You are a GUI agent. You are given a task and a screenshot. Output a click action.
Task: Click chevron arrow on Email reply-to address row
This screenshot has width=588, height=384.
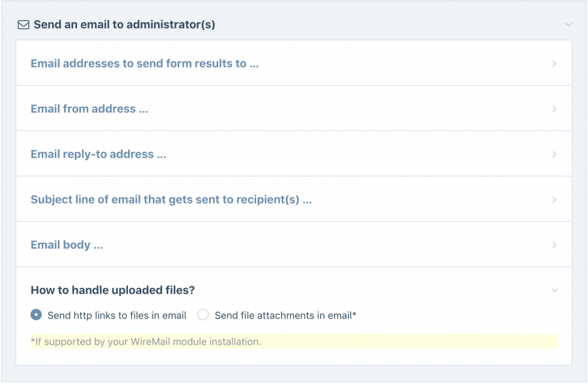click(554, 154)
